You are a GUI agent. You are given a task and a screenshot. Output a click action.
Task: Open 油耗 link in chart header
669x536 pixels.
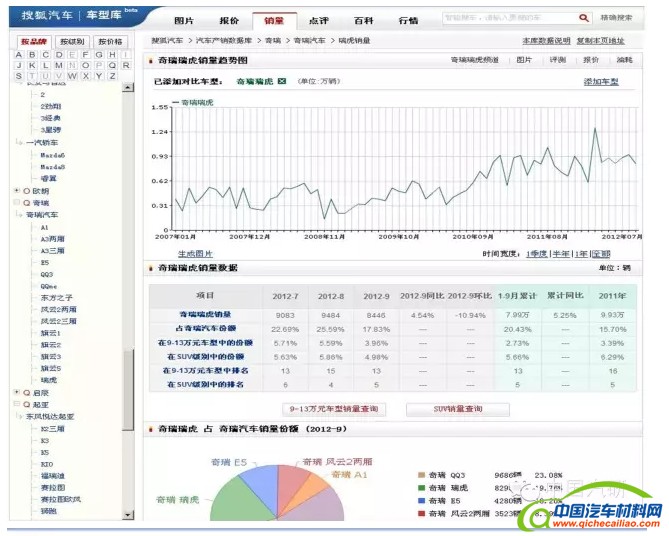click(x=624, y=60)
